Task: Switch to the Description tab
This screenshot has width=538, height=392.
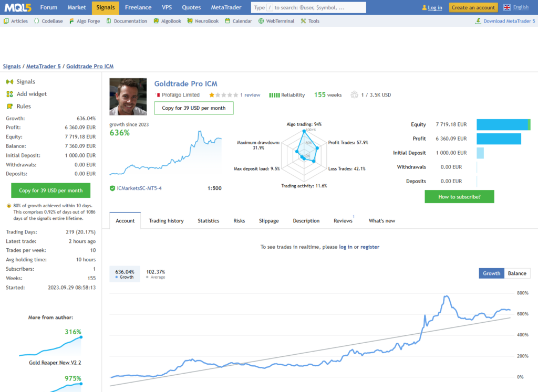Action: click(x=306, y=221)
